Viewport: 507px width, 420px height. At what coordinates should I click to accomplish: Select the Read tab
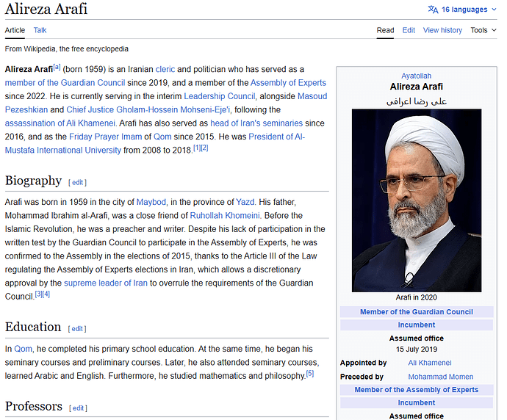point(385,30)
